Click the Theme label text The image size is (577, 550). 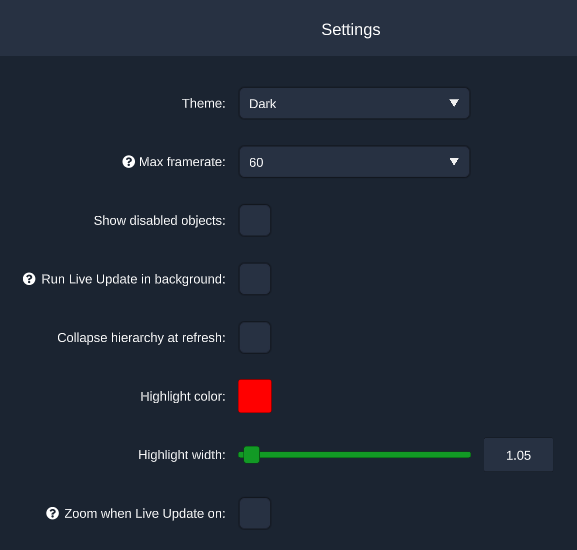(x=203, y=103)
